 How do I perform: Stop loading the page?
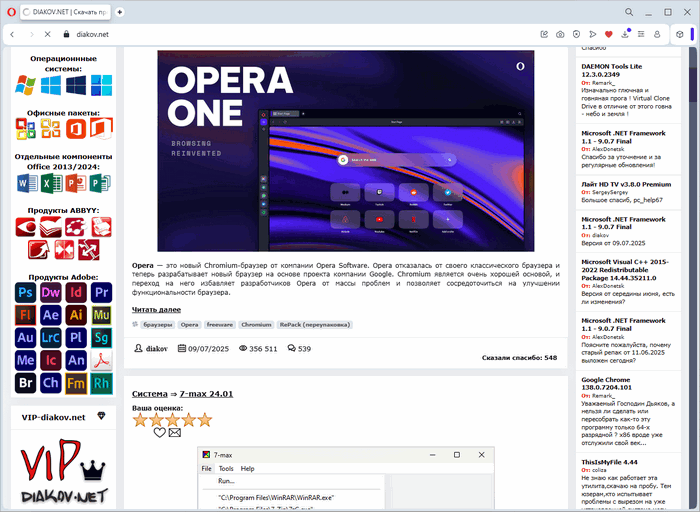coord(48,34)
